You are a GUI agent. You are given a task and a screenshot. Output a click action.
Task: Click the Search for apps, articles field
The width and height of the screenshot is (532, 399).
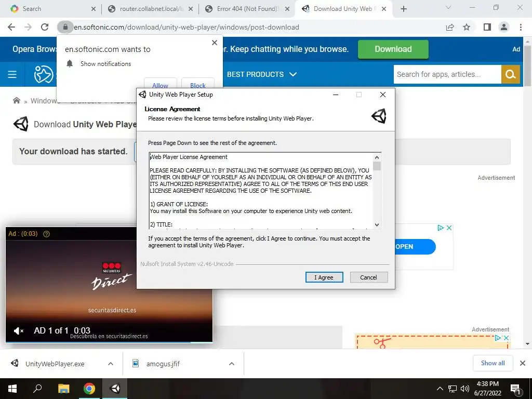pos(447,74)
